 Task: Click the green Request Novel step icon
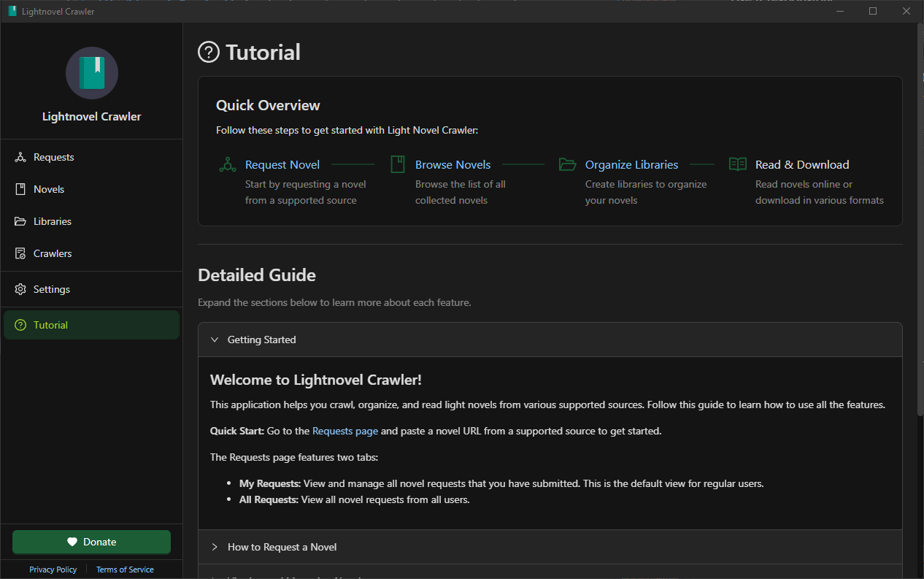pos(228,164)
